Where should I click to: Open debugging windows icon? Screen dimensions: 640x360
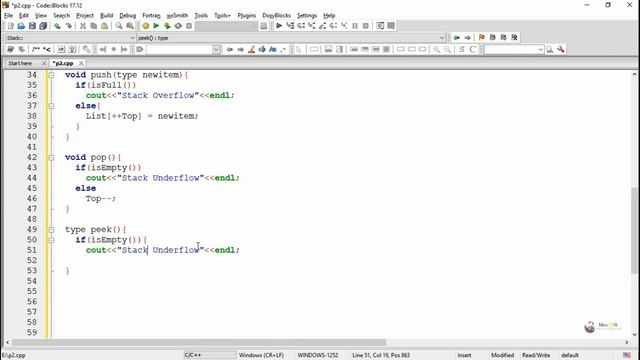tap(380, 26)
